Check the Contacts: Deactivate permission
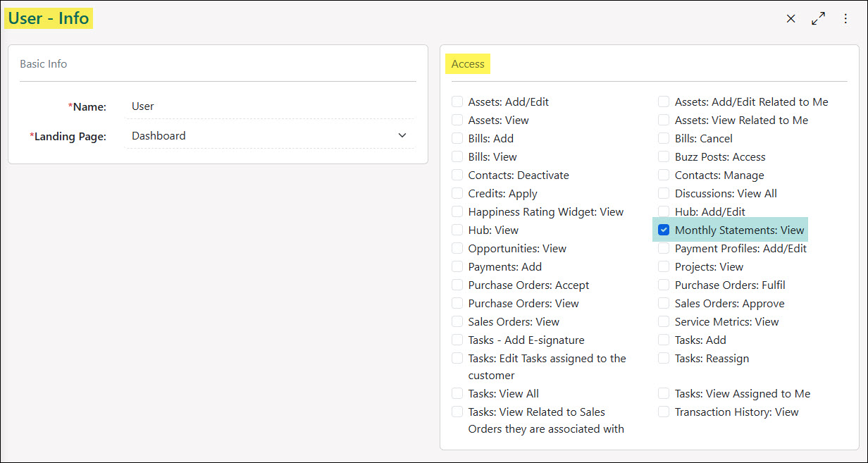This screenshot has width=868, height=463. point(457,175)
